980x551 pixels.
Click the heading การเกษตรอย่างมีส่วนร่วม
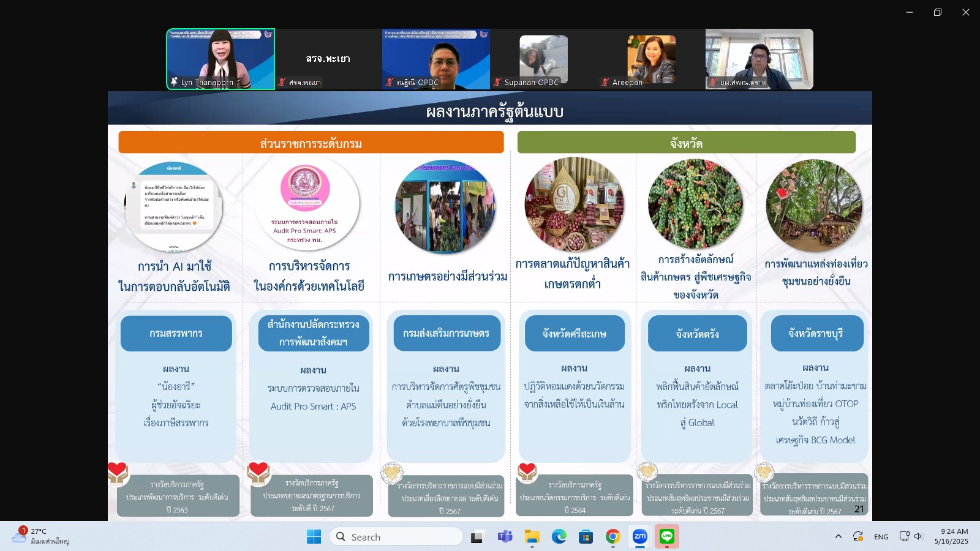point(448,277)
